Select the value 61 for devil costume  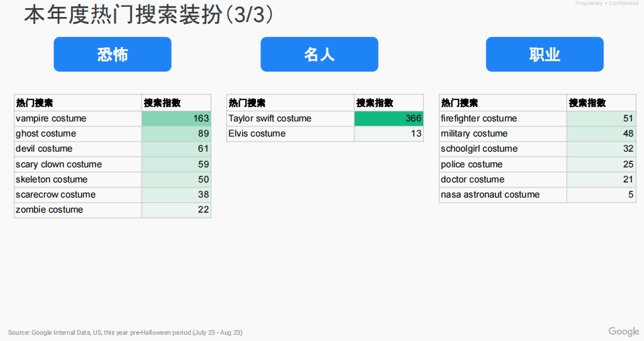click(x=176, y=148)
